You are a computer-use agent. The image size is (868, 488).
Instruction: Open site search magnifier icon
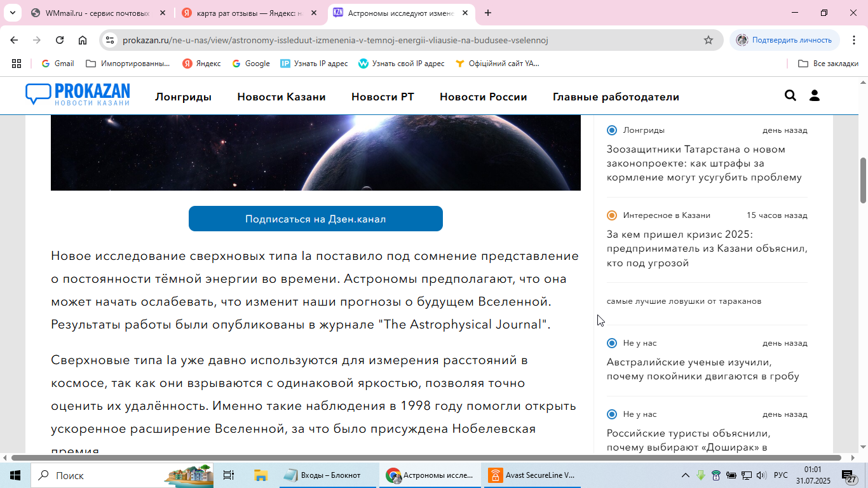coord(790,96)
